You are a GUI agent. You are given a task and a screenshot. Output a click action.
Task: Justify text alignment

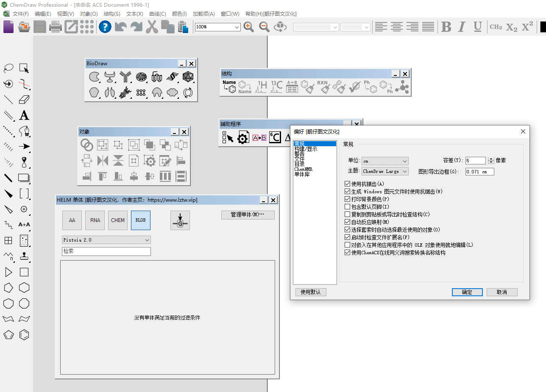428,27
